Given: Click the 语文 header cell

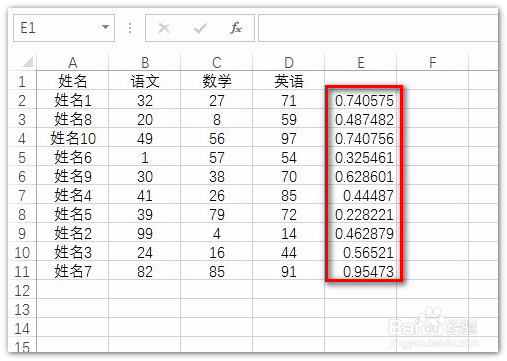Looking at the screenshot, I should pos(144,81).
